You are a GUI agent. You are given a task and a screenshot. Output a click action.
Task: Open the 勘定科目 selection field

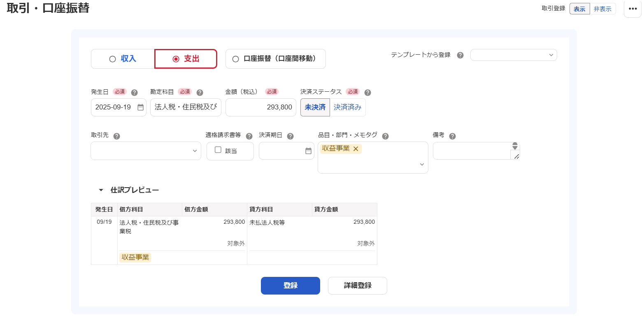[x=186, y=107]
